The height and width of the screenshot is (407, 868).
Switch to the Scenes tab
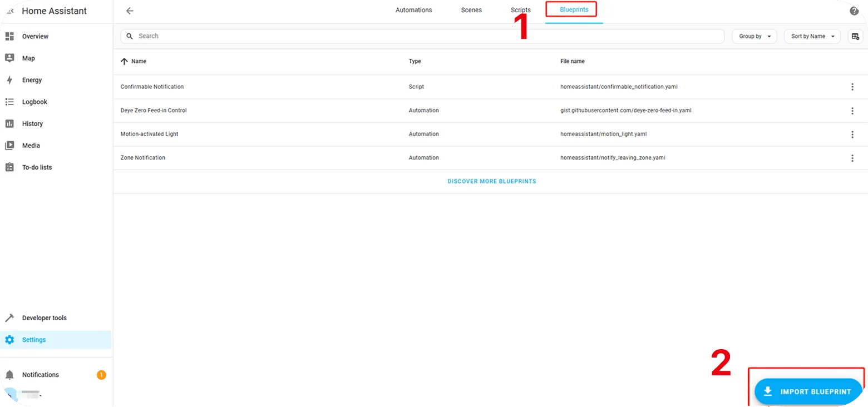point(471,10)
